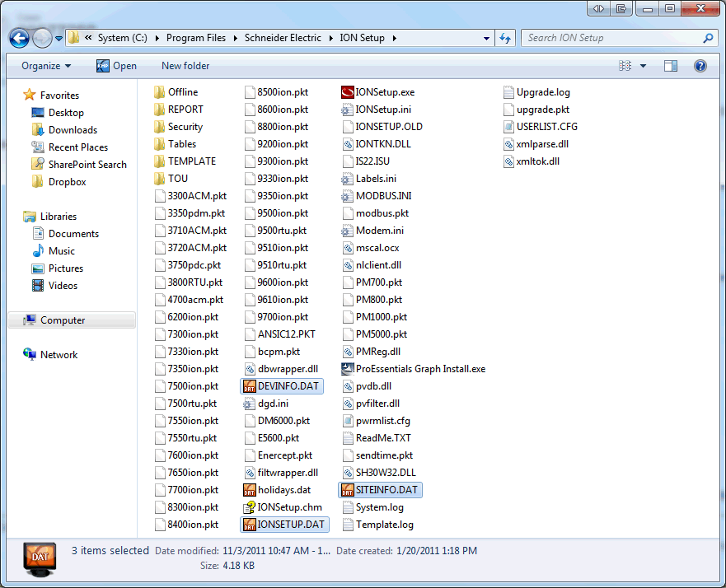This screenshot has width=726, height=588.
Task: Toggle the preview pane button
Action: point(671,66)
